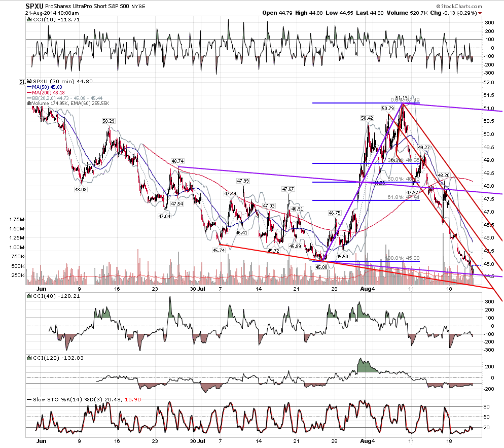Click the CCI(10) indicator panel icon
Image resolution: width=504 pixels, height=448 pixels.
pyautogui.click(x=29, y=20)
